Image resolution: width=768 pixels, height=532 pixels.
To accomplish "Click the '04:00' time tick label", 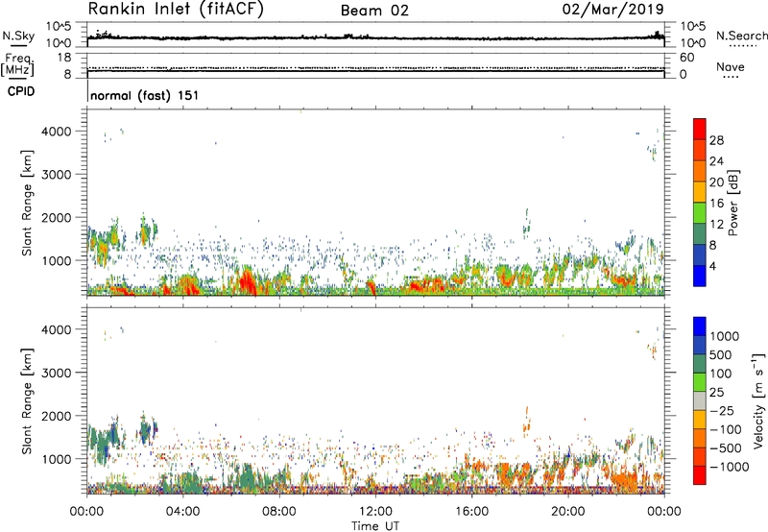I will pos(183,512).
